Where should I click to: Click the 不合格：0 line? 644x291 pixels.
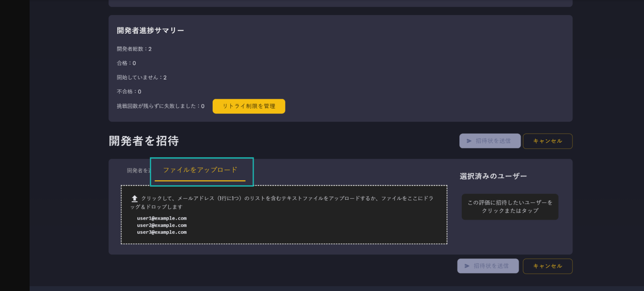tap(129, 91)
